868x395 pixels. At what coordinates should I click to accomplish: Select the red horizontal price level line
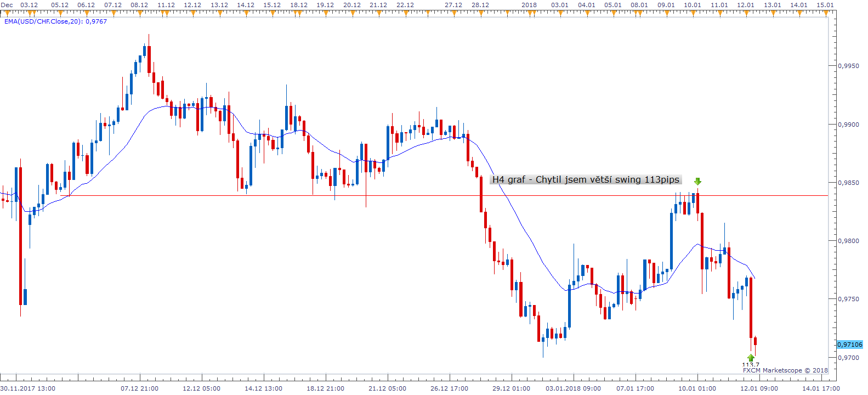coord(384,195)
